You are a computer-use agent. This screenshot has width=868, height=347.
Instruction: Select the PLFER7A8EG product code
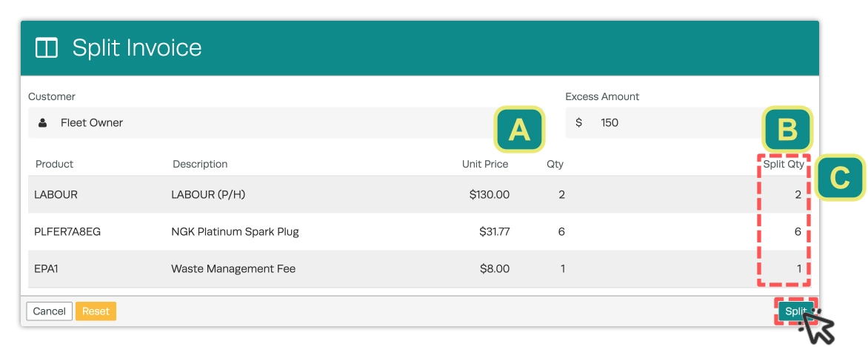[x=67, y=231]
